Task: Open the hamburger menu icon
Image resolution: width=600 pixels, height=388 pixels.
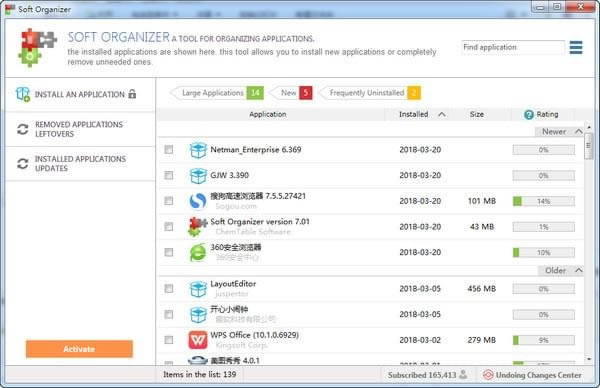Action: click(576, 47)
